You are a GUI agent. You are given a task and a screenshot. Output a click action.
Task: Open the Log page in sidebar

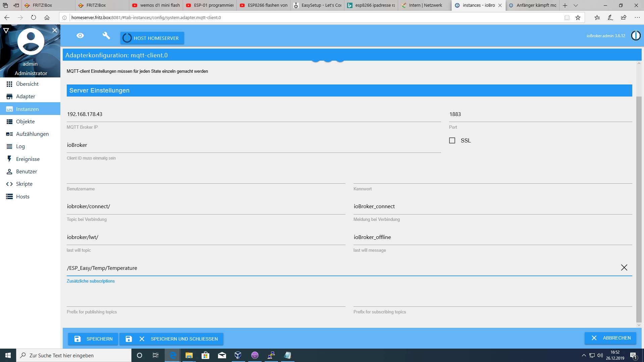point(20,146)
